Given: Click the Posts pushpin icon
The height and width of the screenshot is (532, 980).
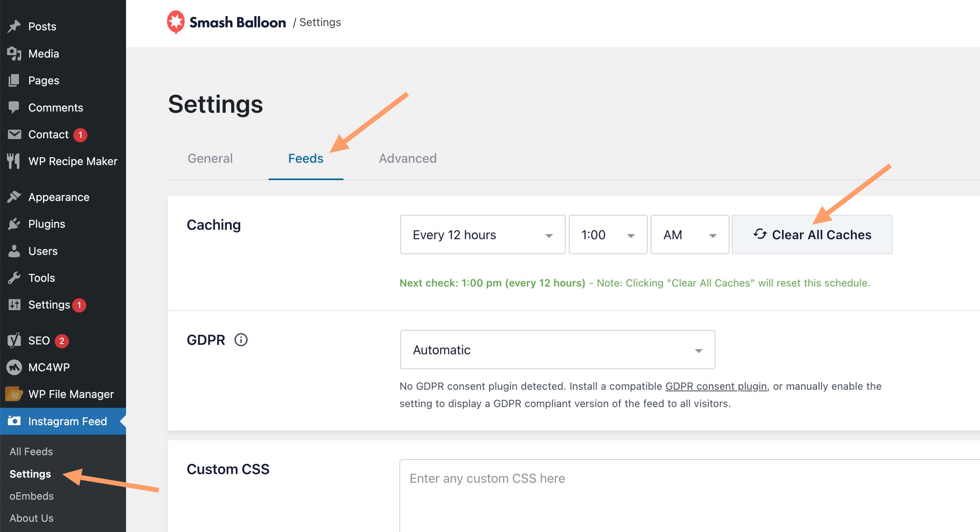Looking at the screenshot, I should [x=14, y=26].
